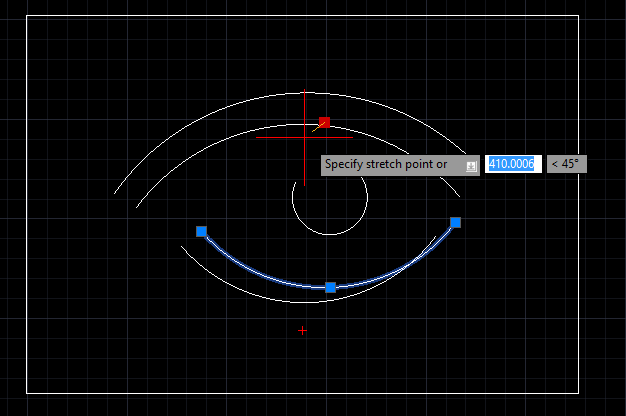
Task: Click the 'Specify stretch point or' prompt
Action: (400, 165)
